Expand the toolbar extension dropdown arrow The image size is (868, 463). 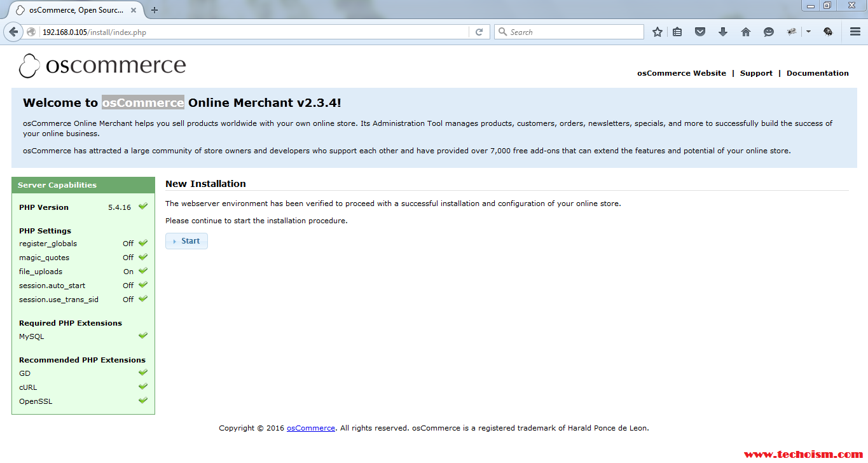[808, 31]
